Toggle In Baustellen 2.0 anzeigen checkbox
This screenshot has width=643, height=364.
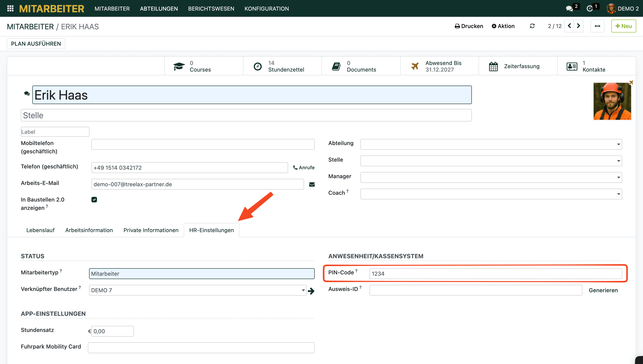94,199
